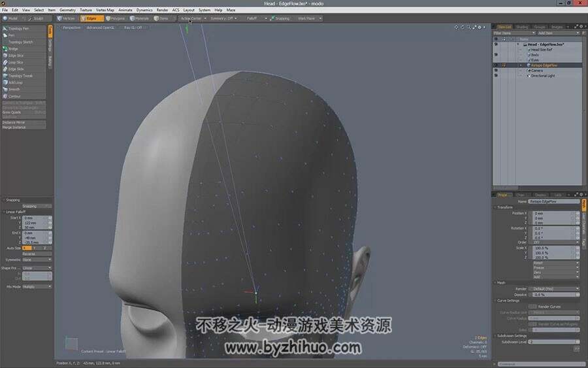588x368 pixels.
Task: Select the Contour tool
Action: 24,96
